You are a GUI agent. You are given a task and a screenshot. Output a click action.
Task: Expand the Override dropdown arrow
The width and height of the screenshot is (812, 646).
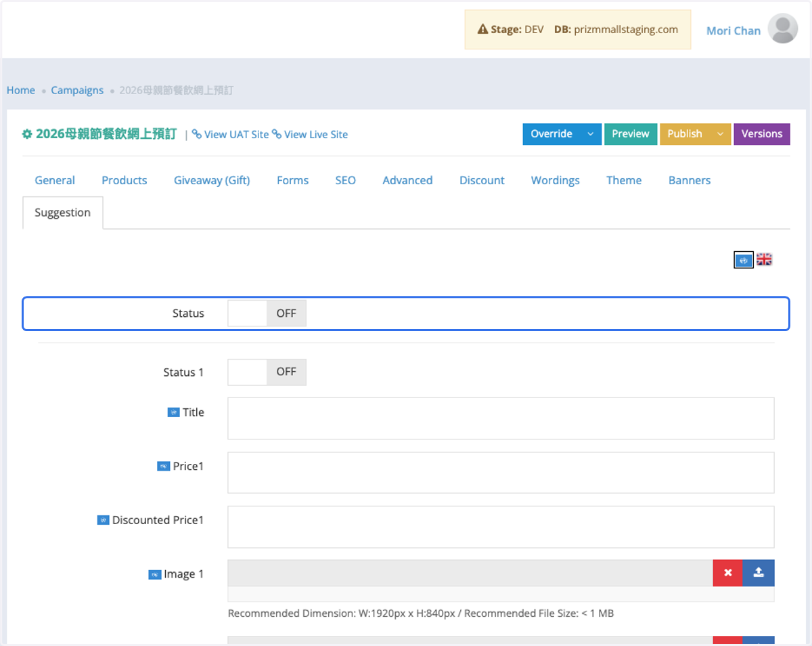[590, 134]
